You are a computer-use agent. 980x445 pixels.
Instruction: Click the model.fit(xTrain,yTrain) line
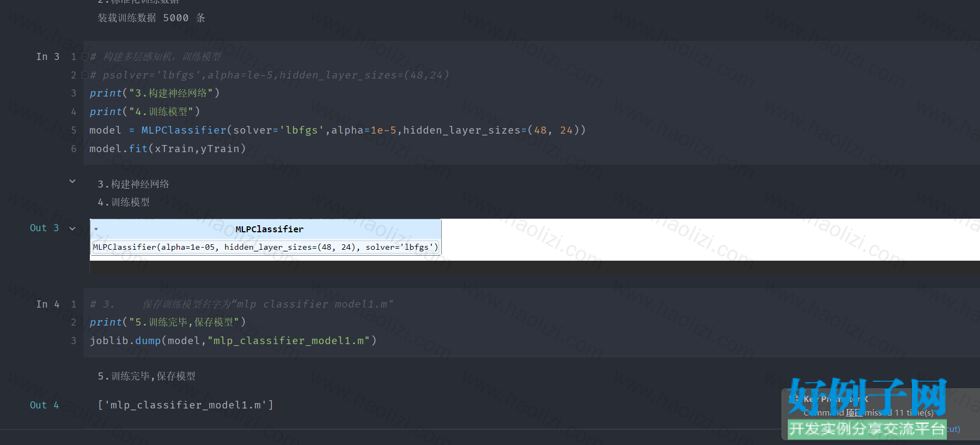(168, 149)
